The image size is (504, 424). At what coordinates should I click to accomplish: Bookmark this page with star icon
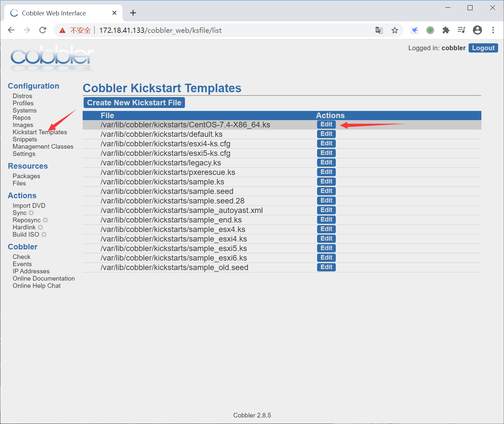[395, 30]
